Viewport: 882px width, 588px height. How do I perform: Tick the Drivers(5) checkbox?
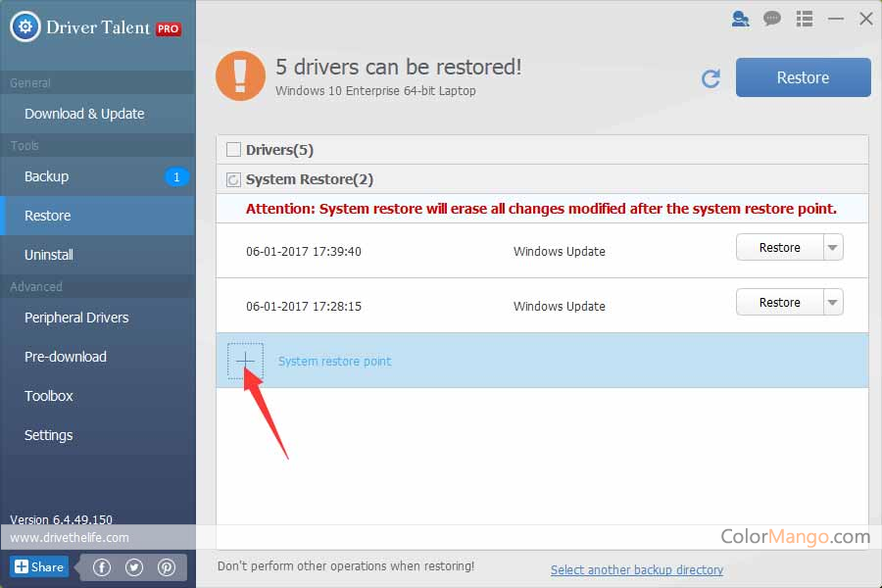click(x=233, y=150)
